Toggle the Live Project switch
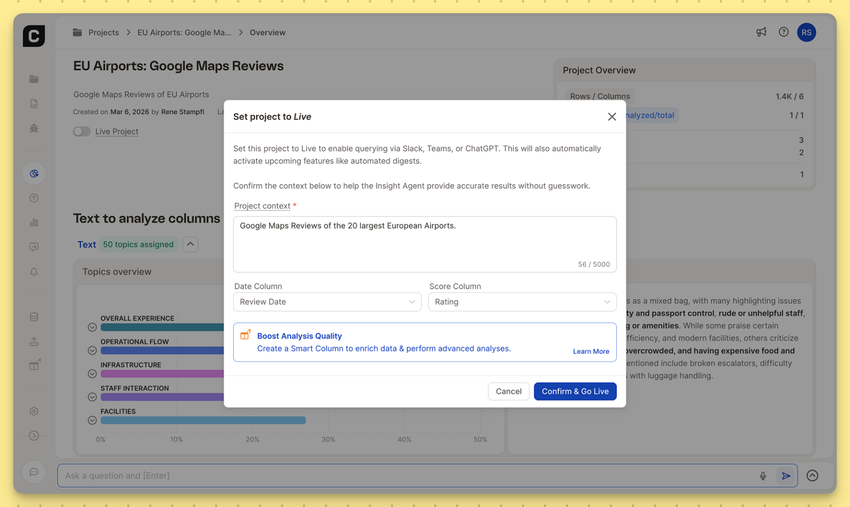850x507 pixels. click(82, 131)
